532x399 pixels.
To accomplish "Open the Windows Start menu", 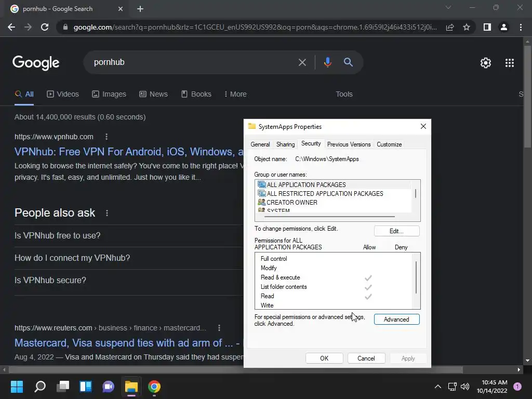I will [x=17, y=387].
